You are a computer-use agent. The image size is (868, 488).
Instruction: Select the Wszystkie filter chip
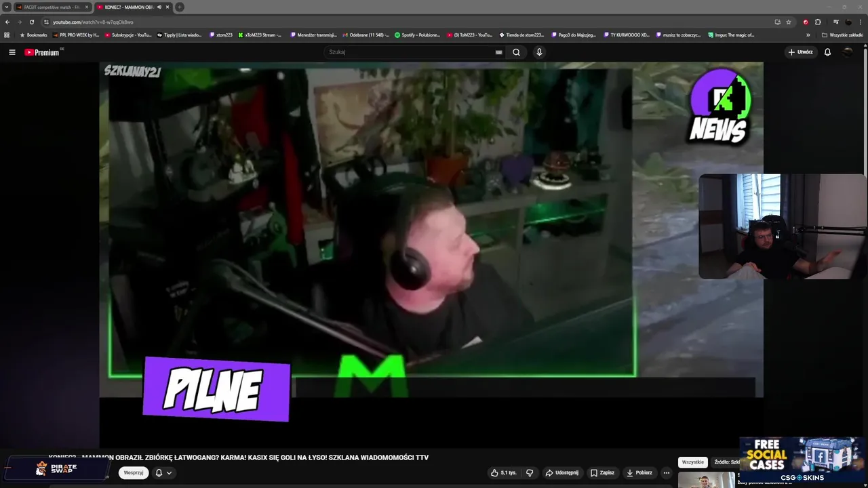[x=692, y=462]
